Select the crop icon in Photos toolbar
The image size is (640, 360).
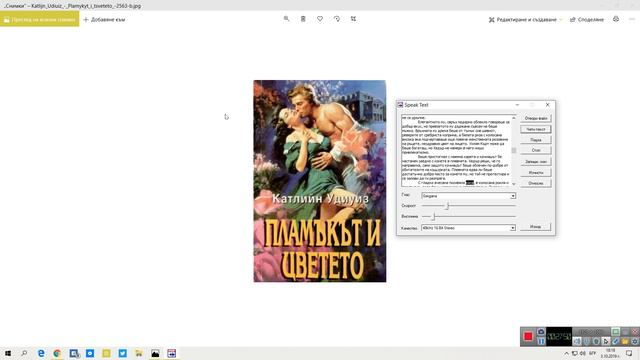click(353, 19)
